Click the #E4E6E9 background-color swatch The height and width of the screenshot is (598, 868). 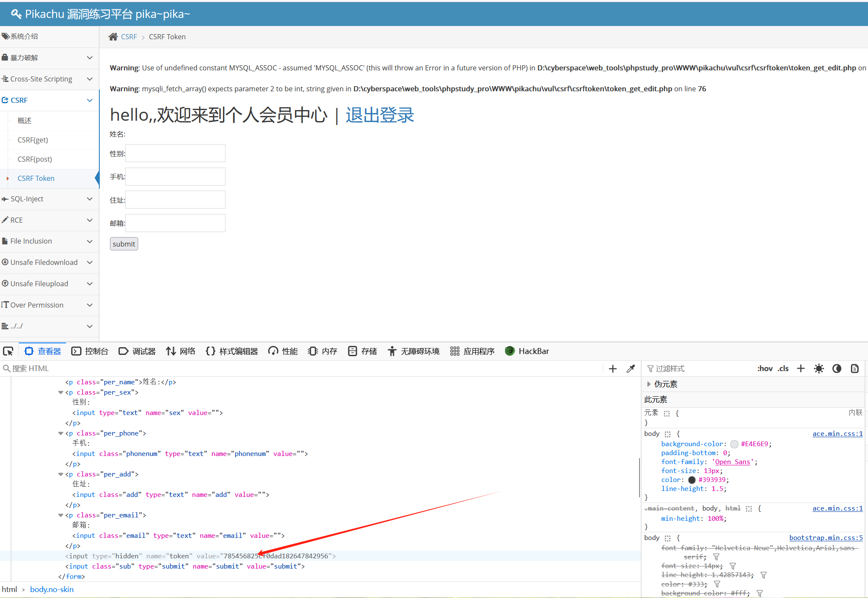pyautogui.click(x=734, y=444)
